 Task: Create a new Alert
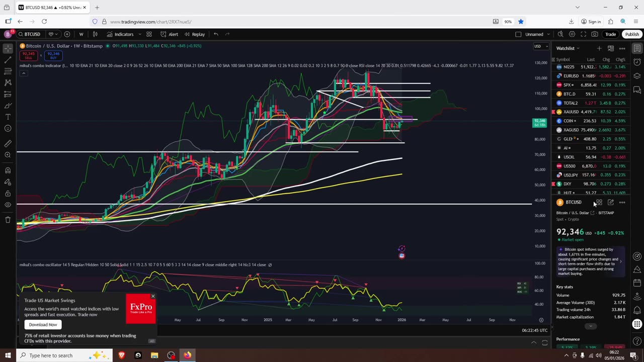click(169, 34)
